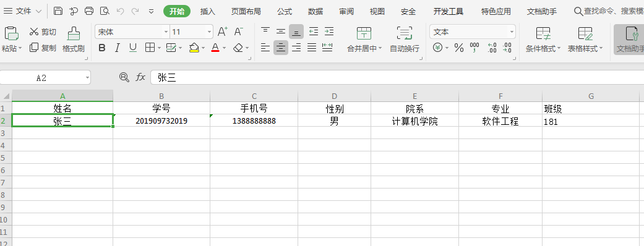
Task: Expand the 文件 dropdown arrow
Action: (x=38, y=12)
